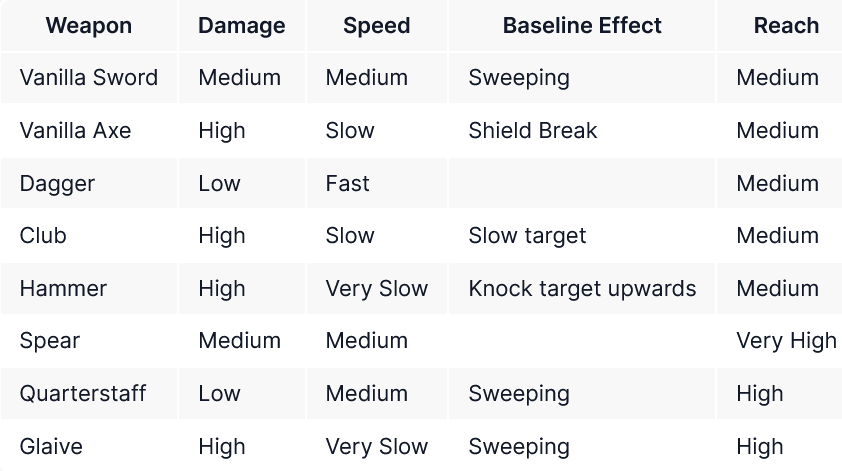Select the Vanilla Sword weapon cell
Image resolution: width=842 pixels, height=471 pixels.
tap(89, 78)
